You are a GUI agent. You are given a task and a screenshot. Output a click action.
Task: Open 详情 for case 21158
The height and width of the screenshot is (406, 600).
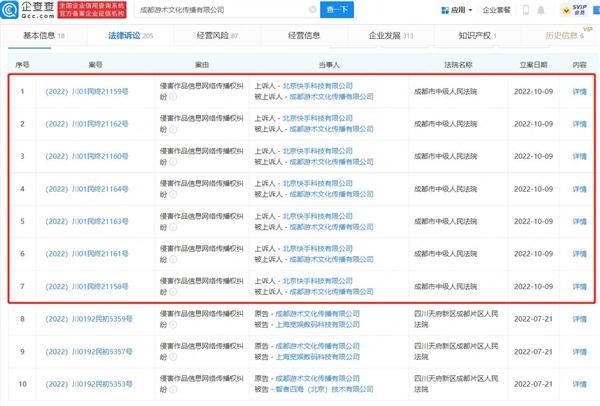point(579,286)
